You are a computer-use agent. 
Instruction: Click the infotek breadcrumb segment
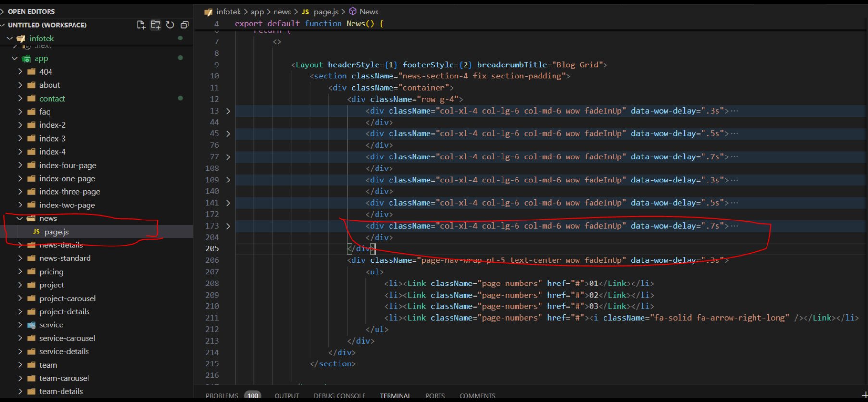[x=228, y=12]
